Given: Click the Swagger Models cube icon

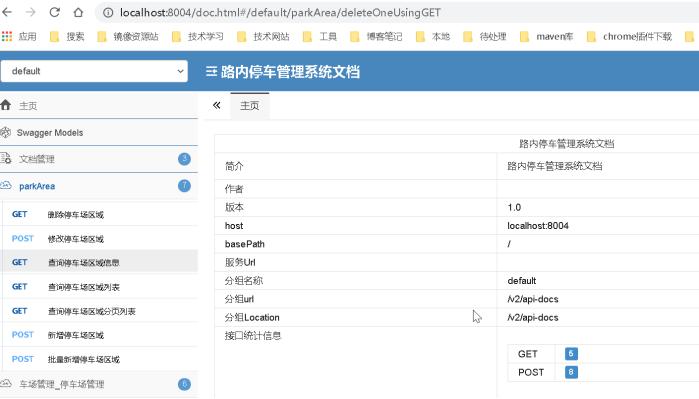Looking at the screenshot, I should click(6, 132).
